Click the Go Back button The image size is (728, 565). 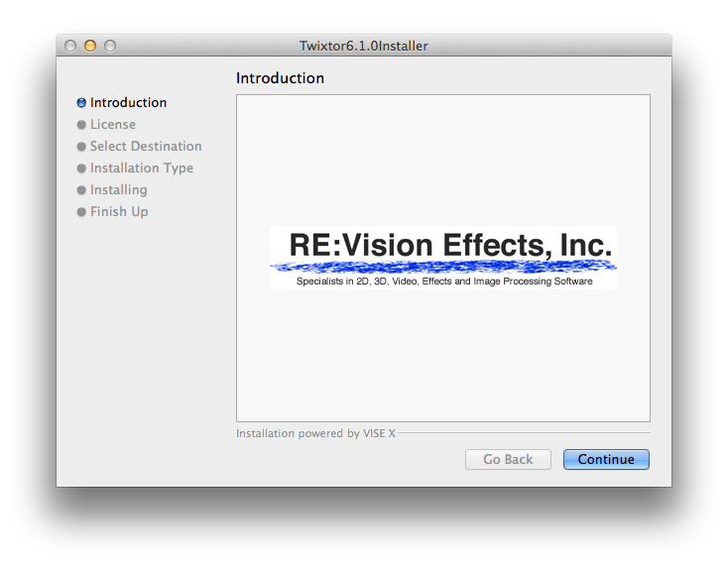pyautogui.click(x=508, y=459)
